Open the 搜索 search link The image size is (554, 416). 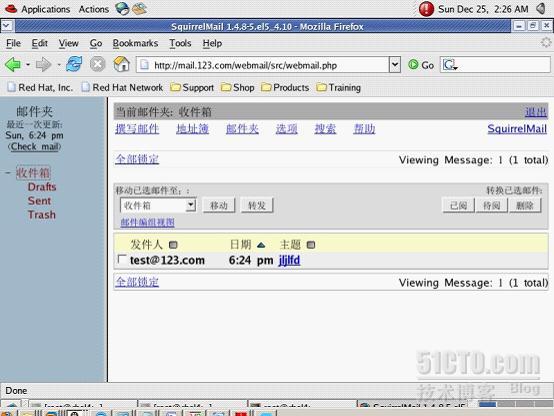tap(325, 129)
